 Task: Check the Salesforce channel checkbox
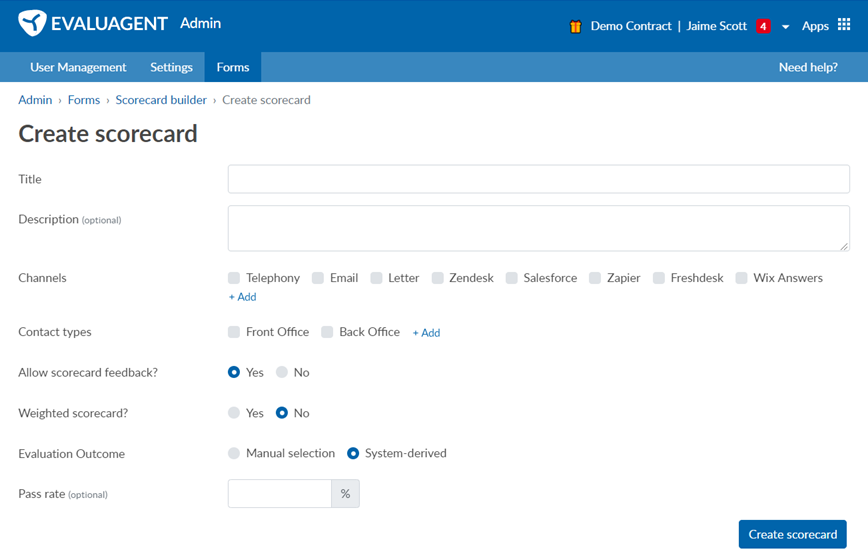coord(512,277)
